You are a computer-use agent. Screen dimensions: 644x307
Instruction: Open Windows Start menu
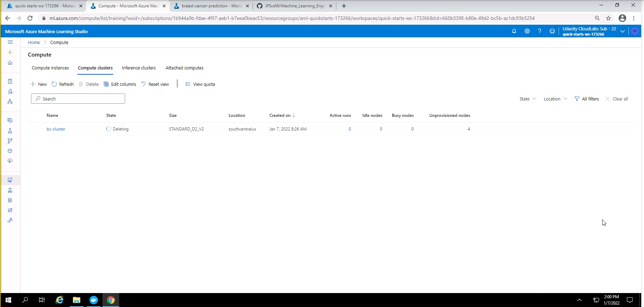pos(8,300)
